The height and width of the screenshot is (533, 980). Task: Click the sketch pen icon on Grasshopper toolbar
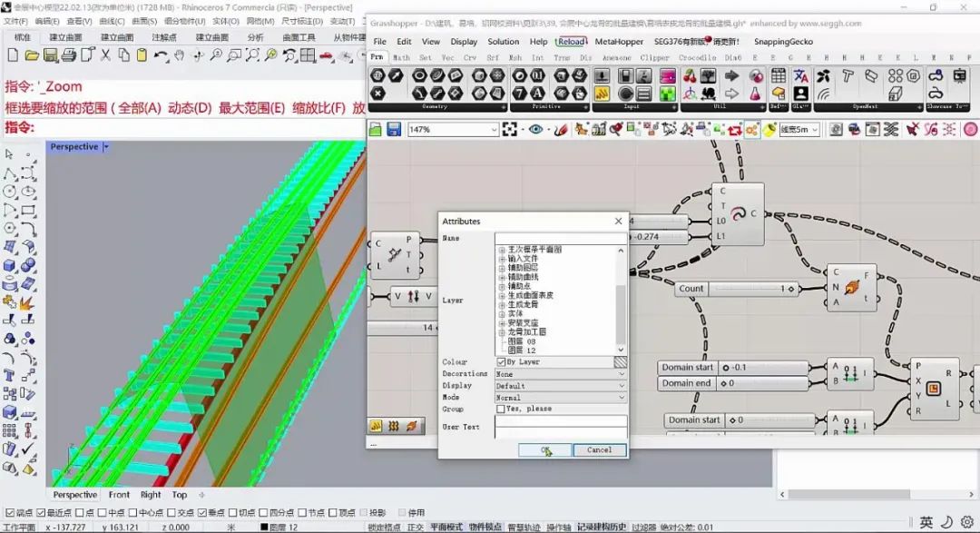click(x=561, y=130)
